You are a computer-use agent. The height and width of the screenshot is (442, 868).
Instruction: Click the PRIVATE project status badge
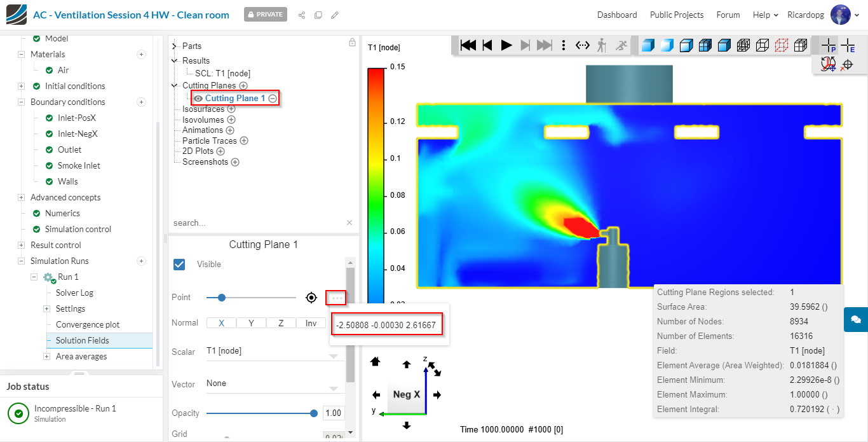click(266, 14)
